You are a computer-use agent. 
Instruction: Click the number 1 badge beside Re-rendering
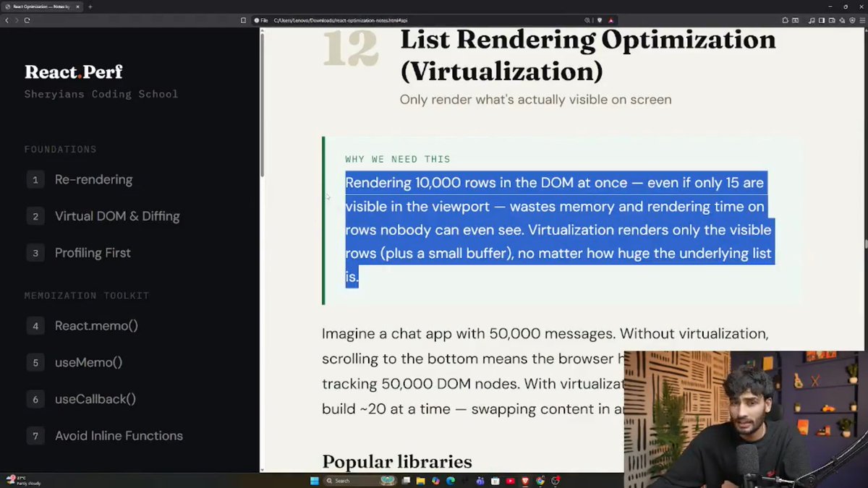tap(35, 179)
